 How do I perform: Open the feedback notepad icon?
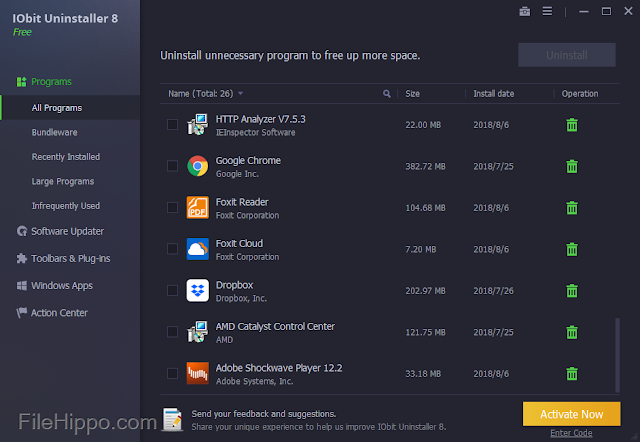tap(173, 419)
